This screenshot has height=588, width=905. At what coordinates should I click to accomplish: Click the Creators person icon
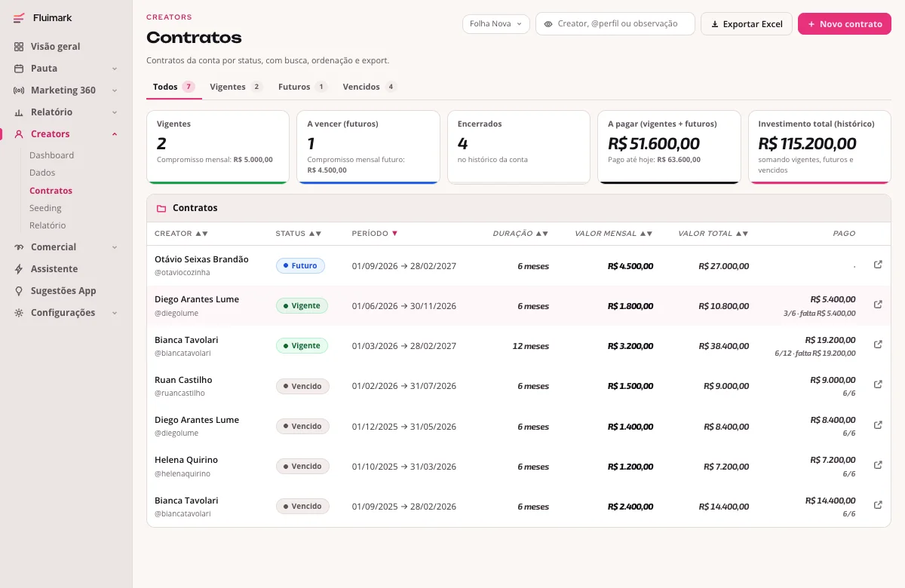pyautogui.click(x=19, y=134)
